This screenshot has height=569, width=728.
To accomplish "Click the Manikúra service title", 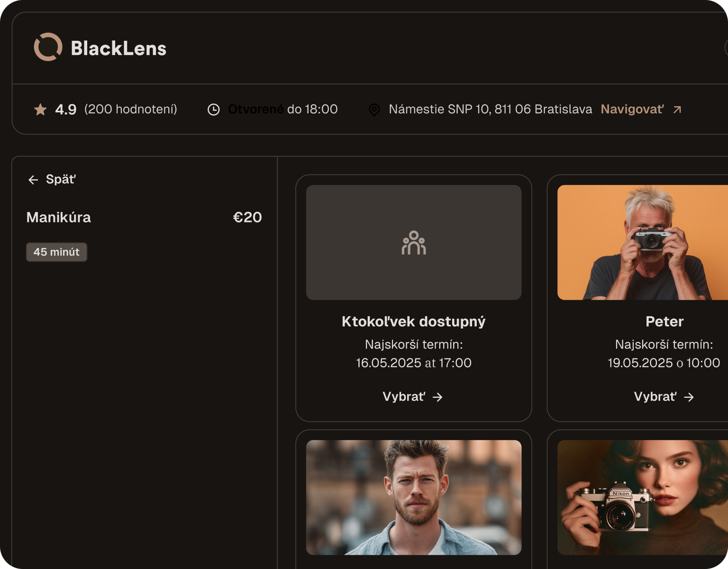I will [x=59, y=217].
